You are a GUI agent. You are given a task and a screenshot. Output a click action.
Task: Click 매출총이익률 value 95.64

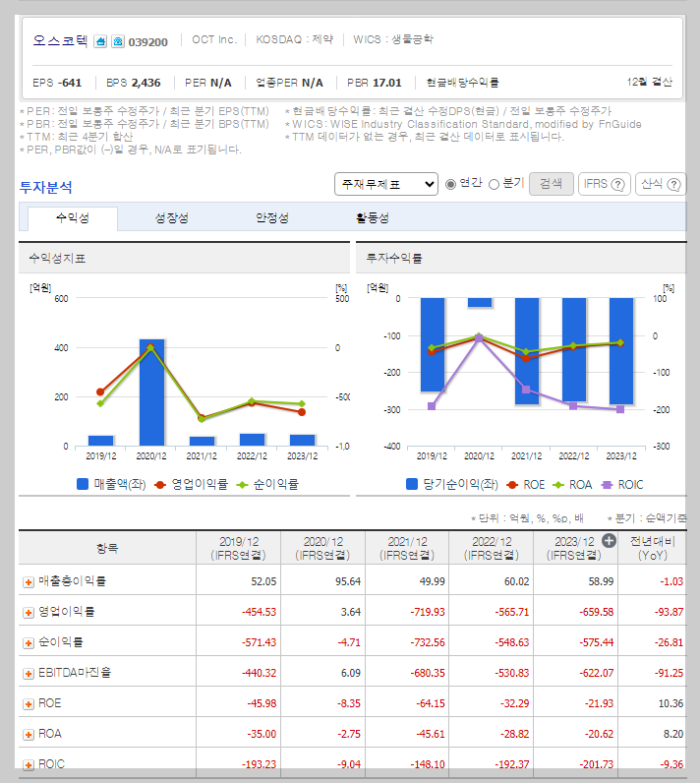coord(348,581)
